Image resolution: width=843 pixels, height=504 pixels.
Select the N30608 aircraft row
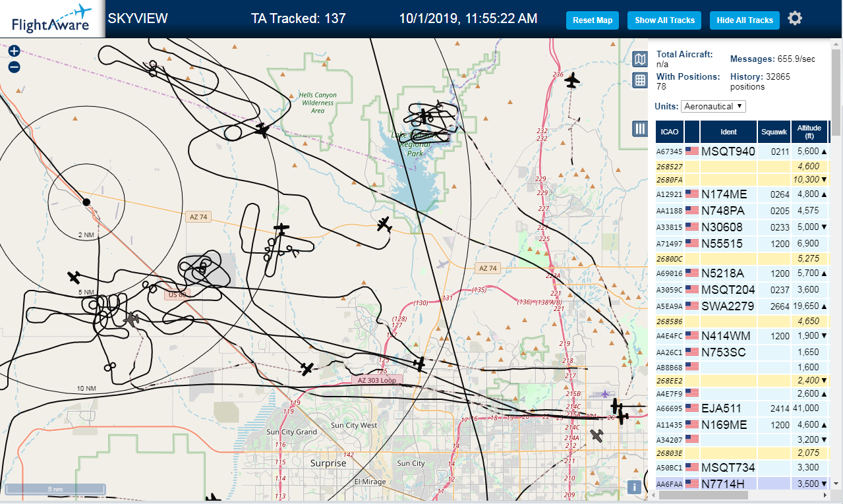tap(741, 227)
